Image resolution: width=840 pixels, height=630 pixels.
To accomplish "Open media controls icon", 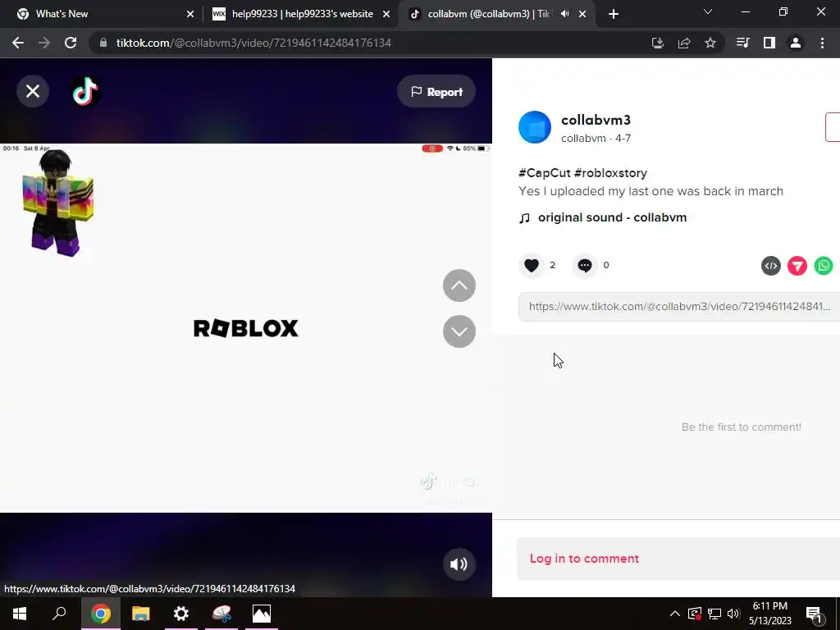I will [742, 43].
